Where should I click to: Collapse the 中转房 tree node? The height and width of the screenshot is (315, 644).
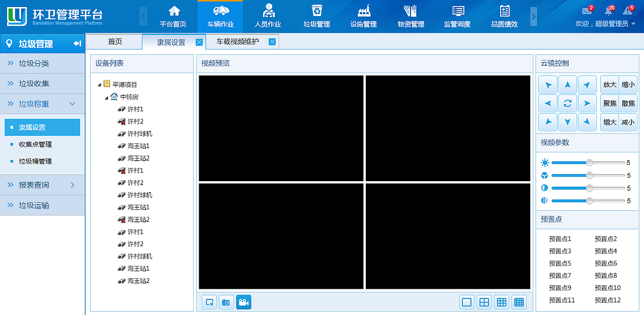pos(107,98)
